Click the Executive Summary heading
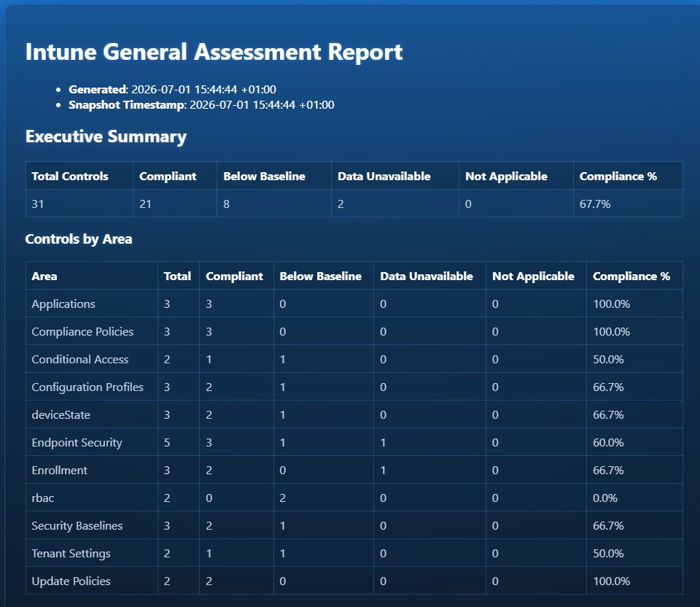 106,136
